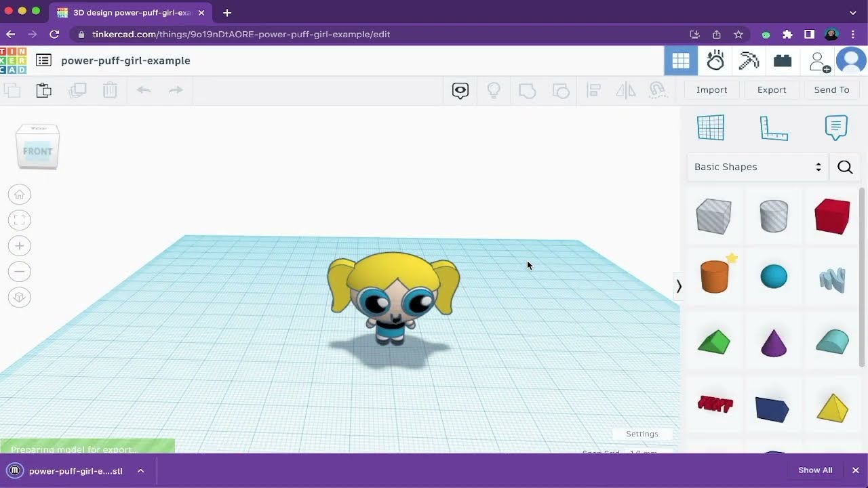Screen dimensions: 868x488
Task: Click the workplane Settings button
Action: point(642,434)
